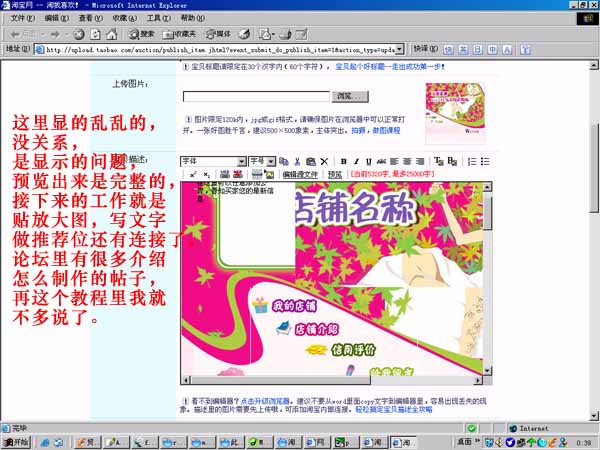
Task: Click the green shield status bar icon
Action: 472,428
